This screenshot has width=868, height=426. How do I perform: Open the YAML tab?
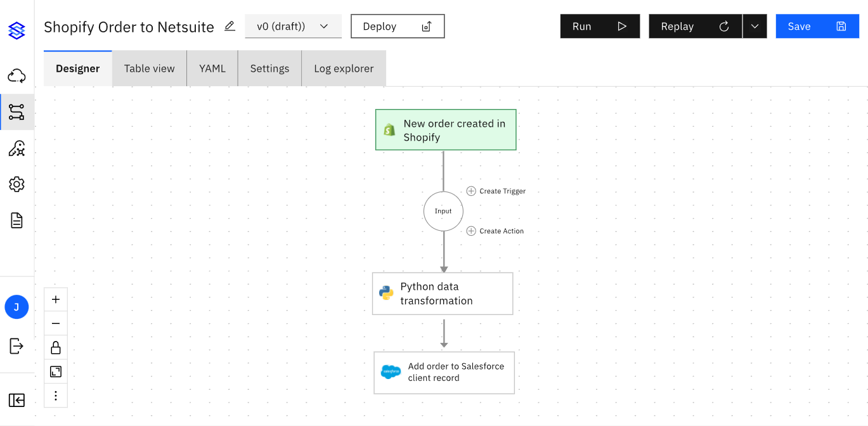[x=212, y=68]
